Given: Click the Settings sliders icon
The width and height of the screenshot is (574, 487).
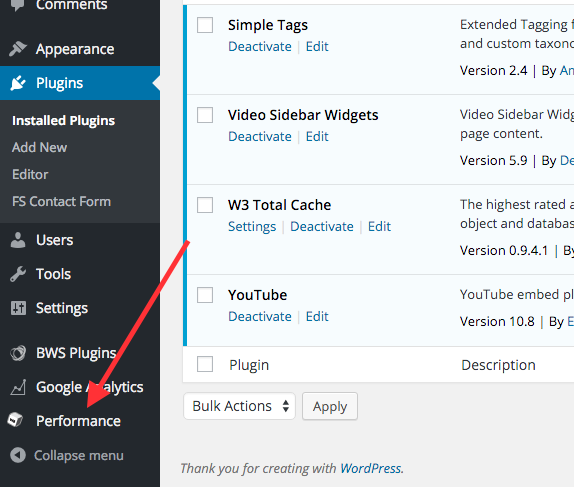Looking at the screenshot, I should click(x=18, y=308).
